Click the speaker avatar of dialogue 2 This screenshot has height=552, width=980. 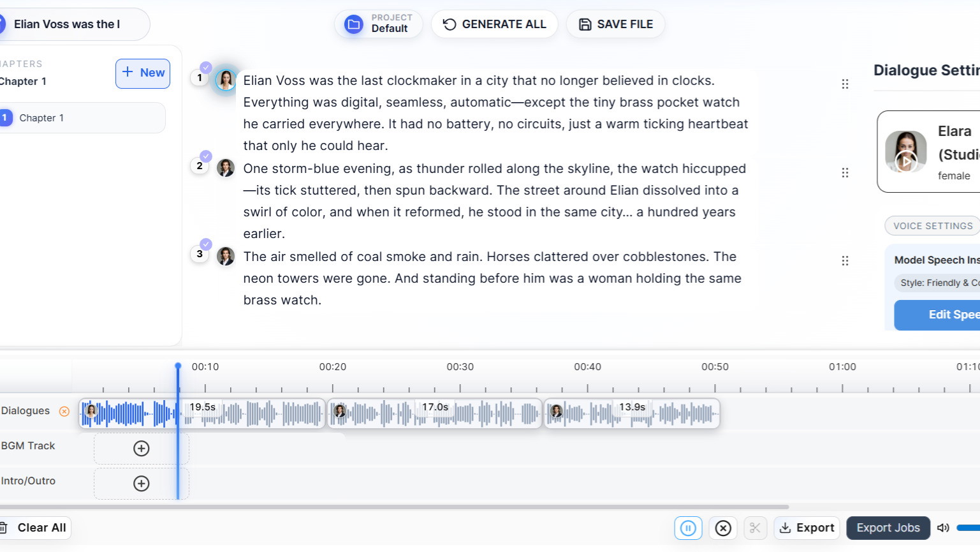pyautogui.click(x=226, y=168)
